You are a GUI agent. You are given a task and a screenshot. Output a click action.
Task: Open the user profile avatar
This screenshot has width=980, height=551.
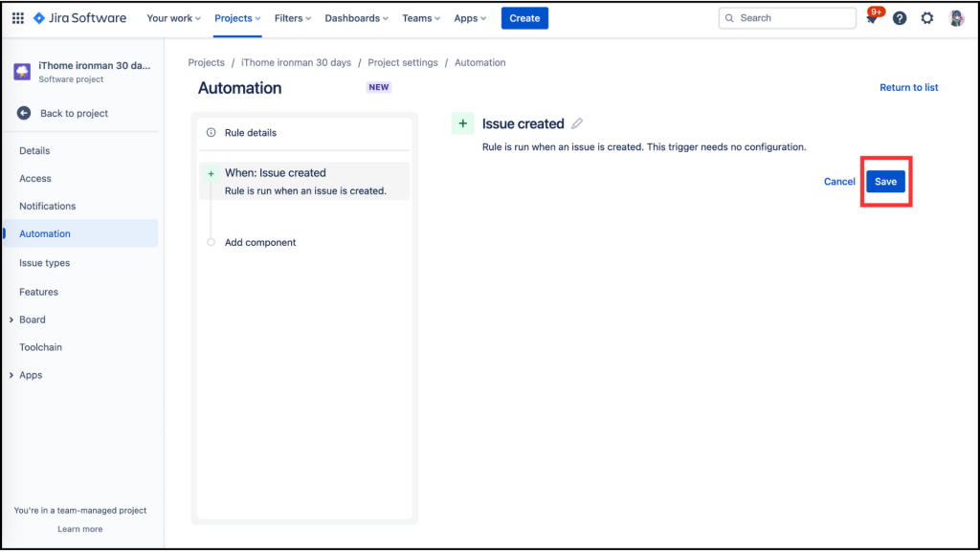coord(956,18)
